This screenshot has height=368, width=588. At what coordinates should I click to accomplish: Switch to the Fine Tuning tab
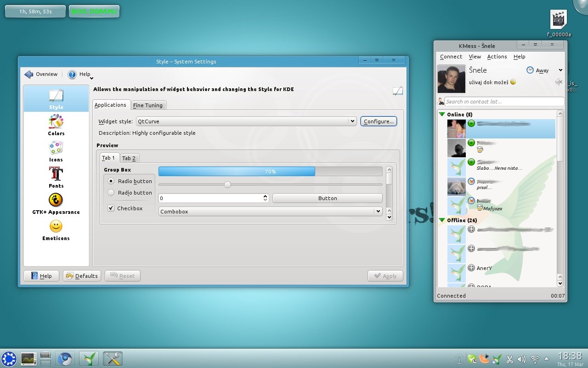click(x=148, y=105)
